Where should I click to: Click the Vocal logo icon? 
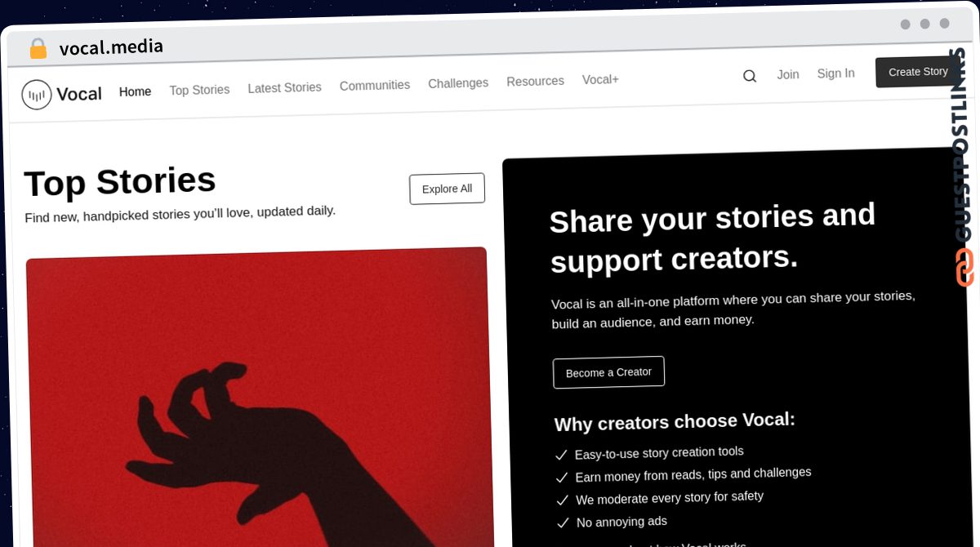click(36, 95)
